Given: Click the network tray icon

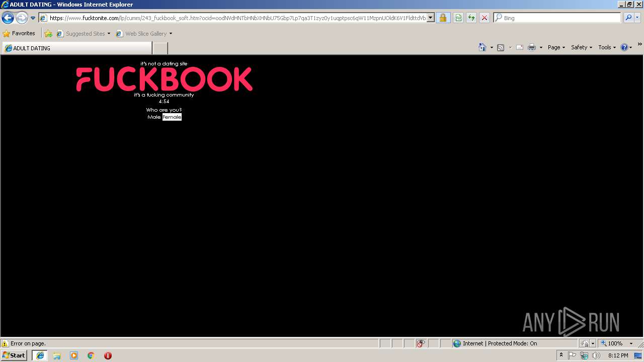Looking at the screenshot, I should [584, 355].
